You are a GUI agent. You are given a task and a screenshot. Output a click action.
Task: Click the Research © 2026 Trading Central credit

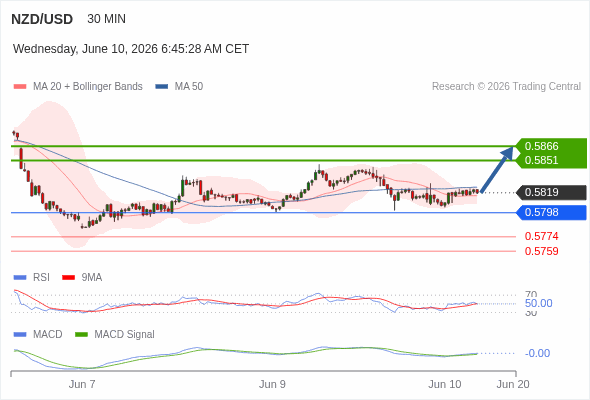coord(506,87)
